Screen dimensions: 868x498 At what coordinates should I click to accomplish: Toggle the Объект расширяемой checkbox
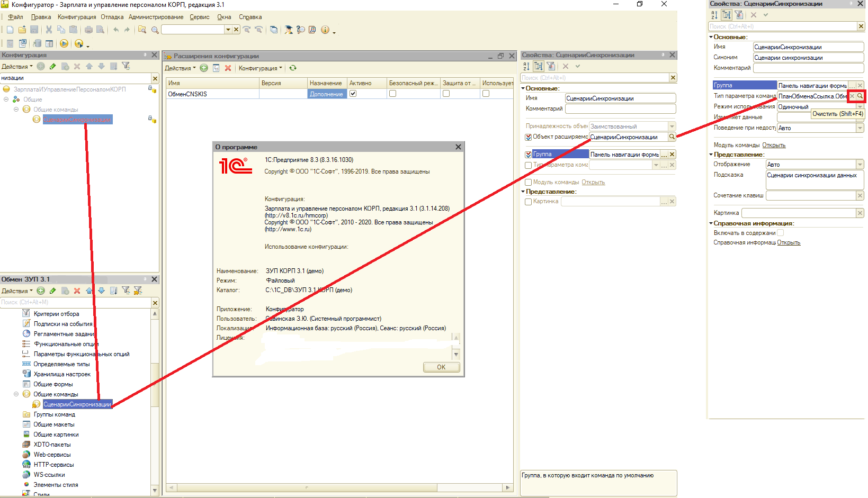[528, 137]
